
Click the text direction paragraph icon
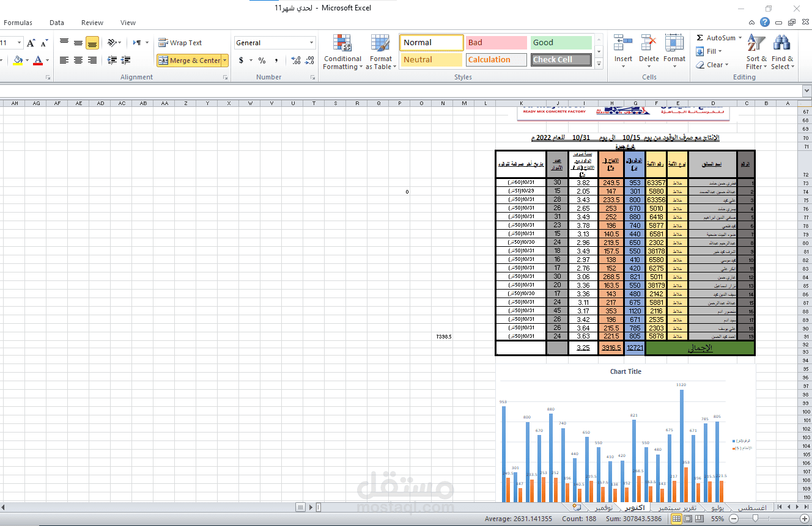click(138, 43)
